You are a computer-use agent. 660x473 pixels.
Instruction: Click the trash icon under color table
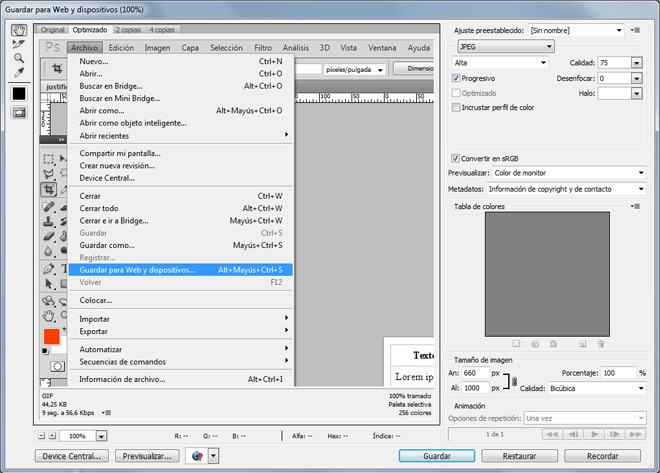click(601, 344)
